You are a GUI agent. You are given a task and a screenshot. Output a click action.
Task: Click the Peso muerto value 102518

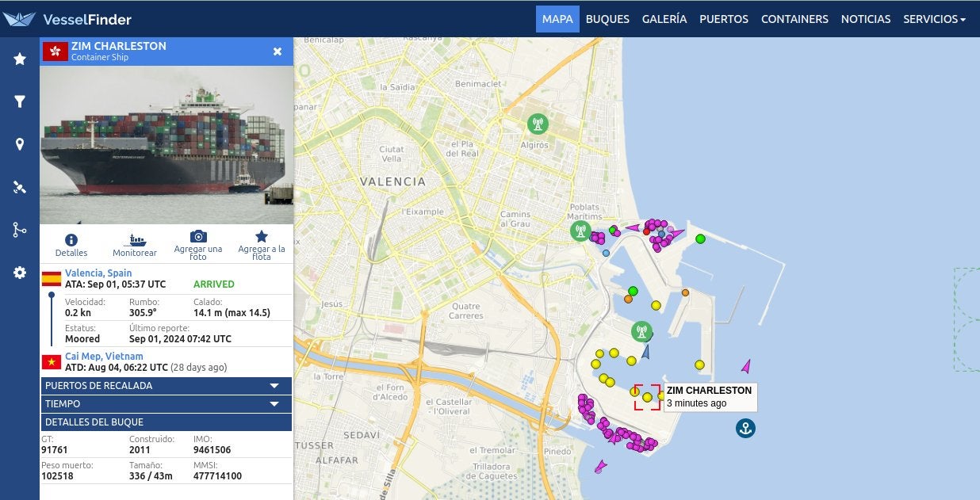pos(58,476)
